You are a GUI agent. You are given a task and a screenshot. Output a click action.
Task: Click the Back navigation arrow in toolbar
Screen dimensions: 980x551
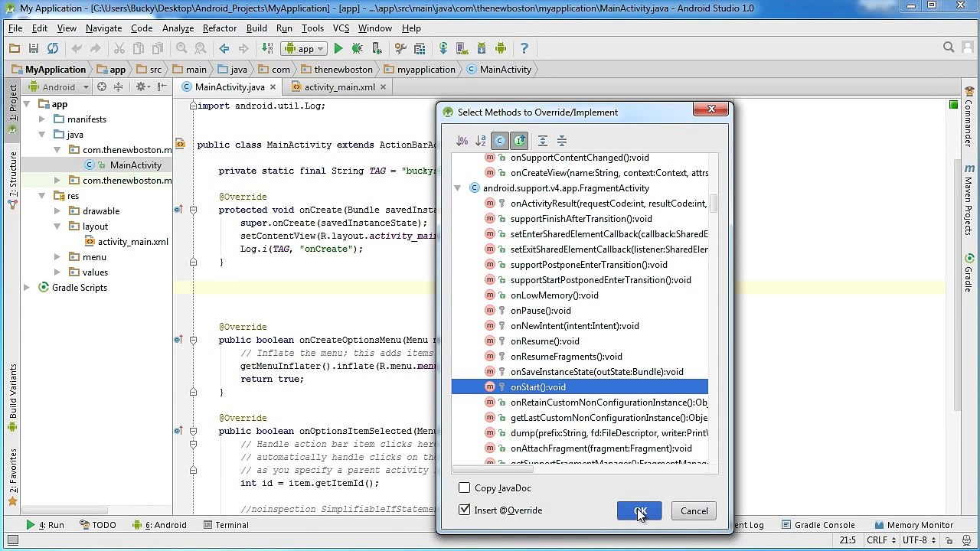tap(224, 48)
